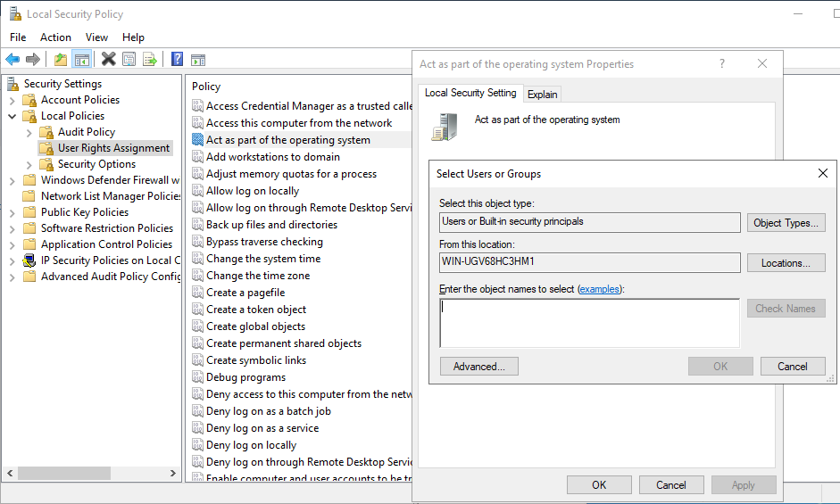Viewport: 840px width, 504px height.
Task: Click the Back arrow toolbar icon
Action: tap(12, 60)
